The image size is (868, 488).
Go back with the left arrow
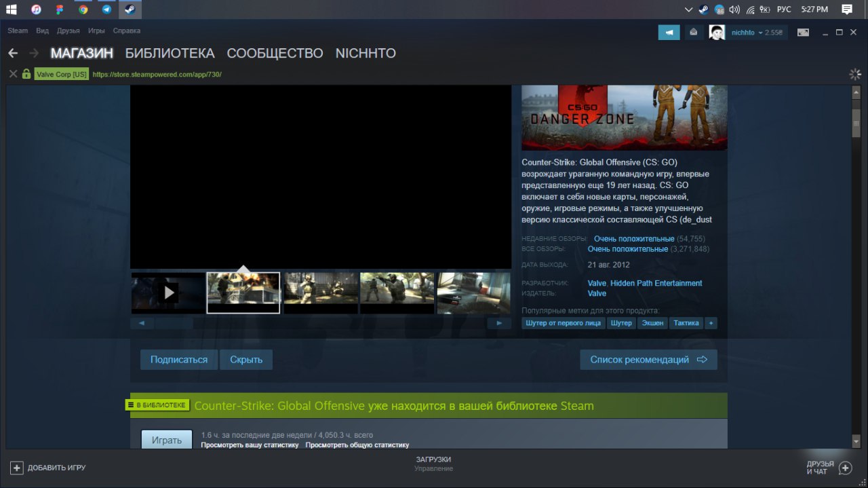pos(13,53)
